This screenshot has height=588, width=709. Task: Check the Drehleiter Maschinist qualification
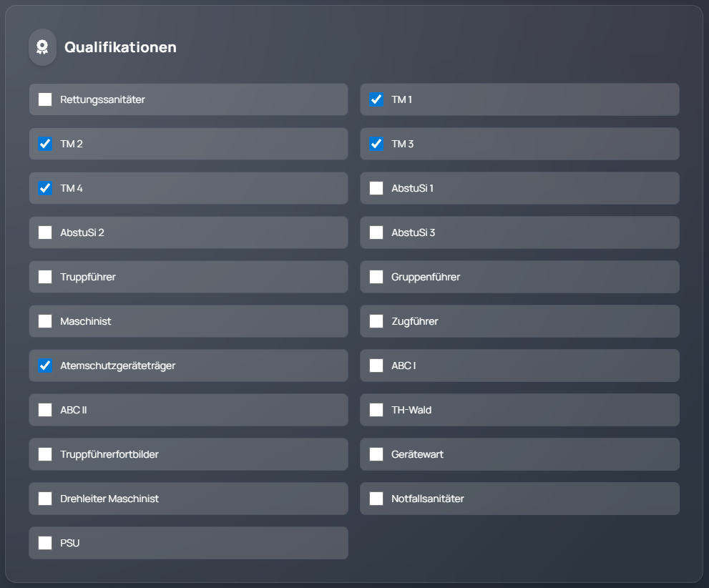pyautogui.click(x=44, y=499)
